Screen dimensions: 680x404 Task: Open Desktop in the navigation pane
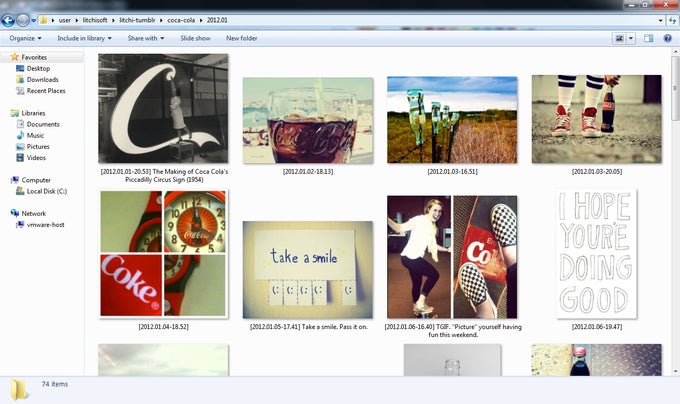(x=38, y=68)
